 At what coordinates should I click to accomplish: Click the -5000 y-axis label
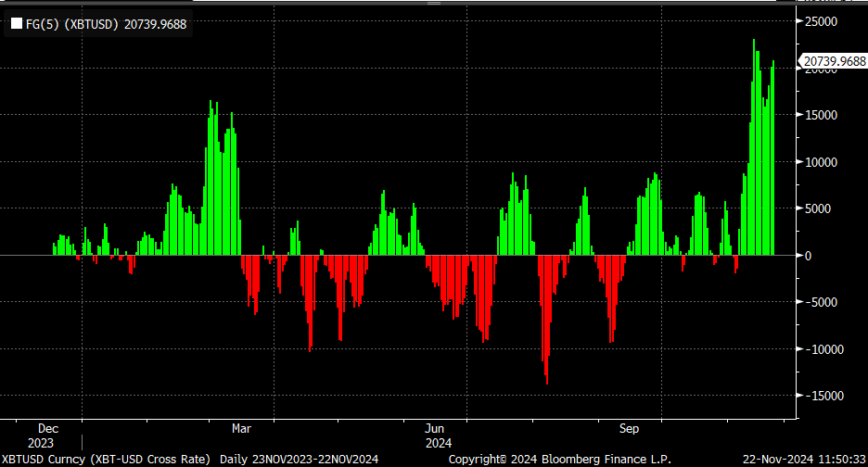pos(820,302)
